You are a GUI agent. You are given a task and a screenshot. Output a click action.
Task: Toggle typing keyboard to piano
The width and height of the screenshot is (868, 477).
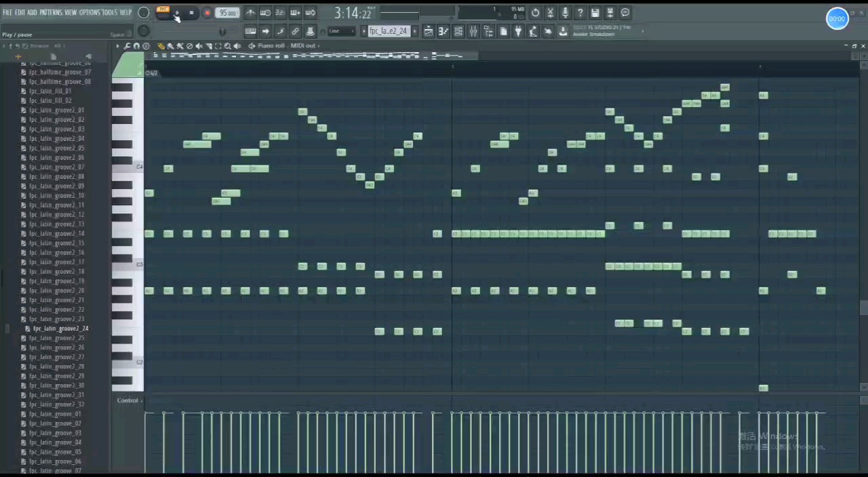pyautogui.click(x=251, y=31)
